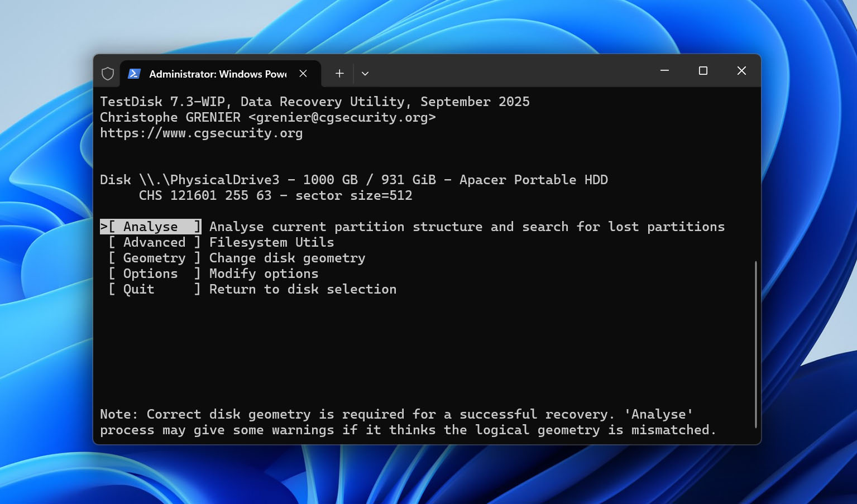Viewport: 857px width, 504px height.
Task: Select the Geometry menu option
Action: pyautogui.click(x=155, y=258)
